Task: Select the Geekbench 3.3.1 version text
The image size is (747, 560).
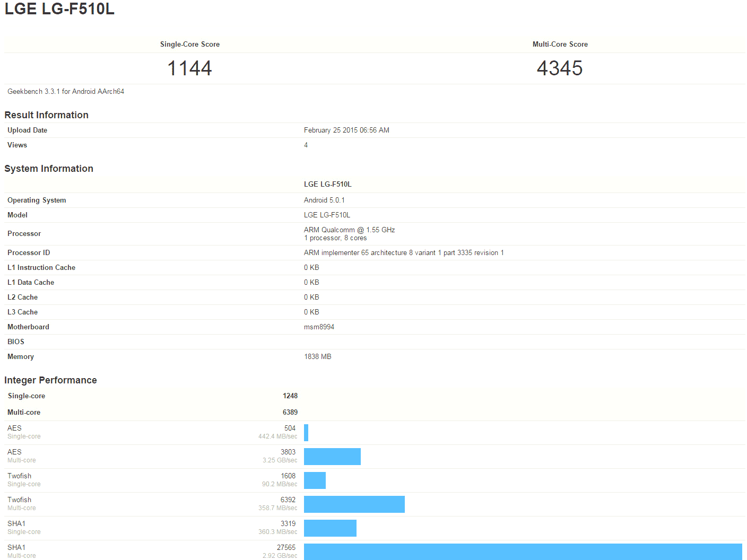Action: 66,91
